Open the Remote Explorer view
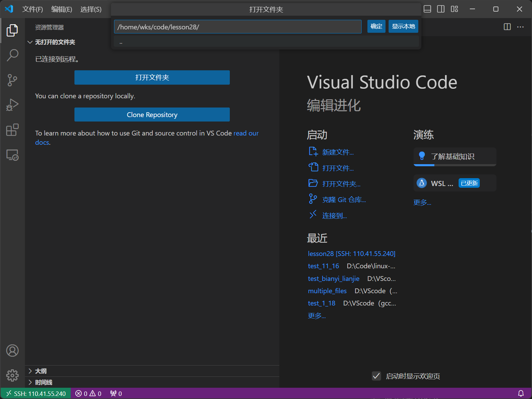 pos(13,155)
